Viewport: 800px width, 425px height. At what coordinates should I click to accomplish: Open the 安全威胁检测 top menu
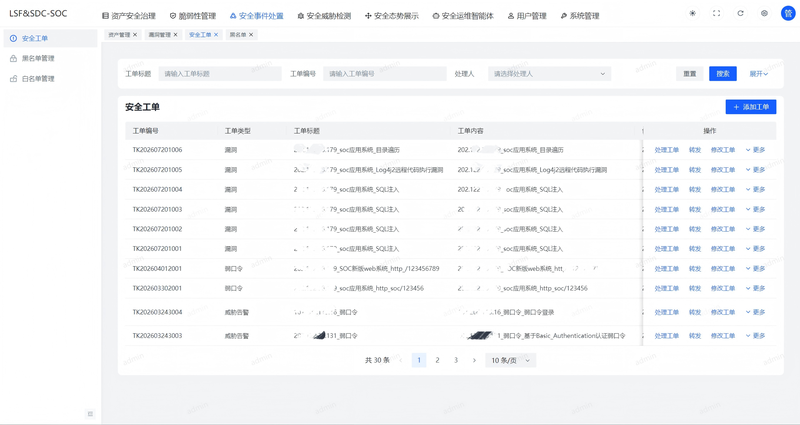point(324,16)
